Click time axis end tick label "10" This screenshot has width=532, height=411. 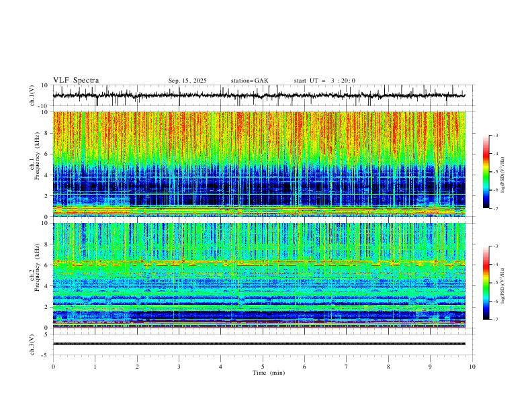(472, 367)
